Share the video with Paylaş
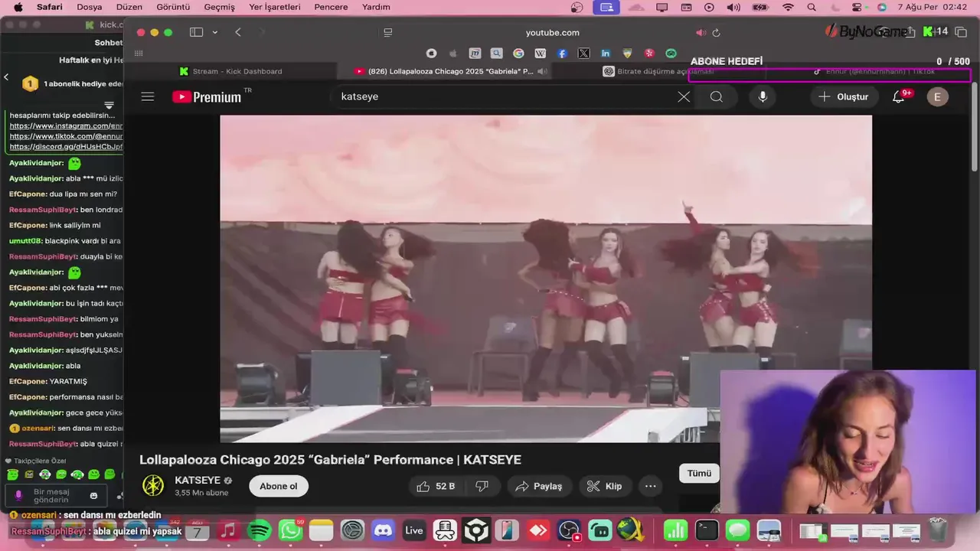 (x=539, y=486)
